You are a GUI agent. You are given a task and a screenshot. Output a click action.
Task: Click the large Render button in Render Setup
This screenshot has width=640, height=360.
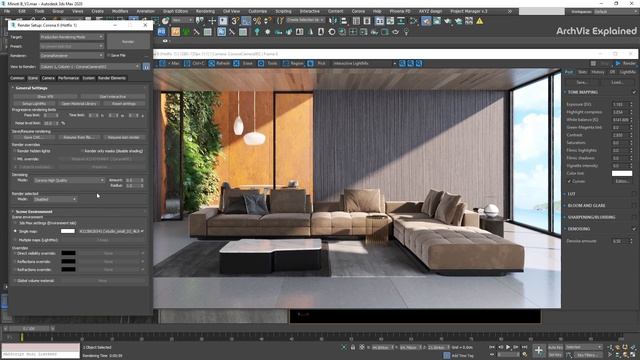(x=128, y=42)
